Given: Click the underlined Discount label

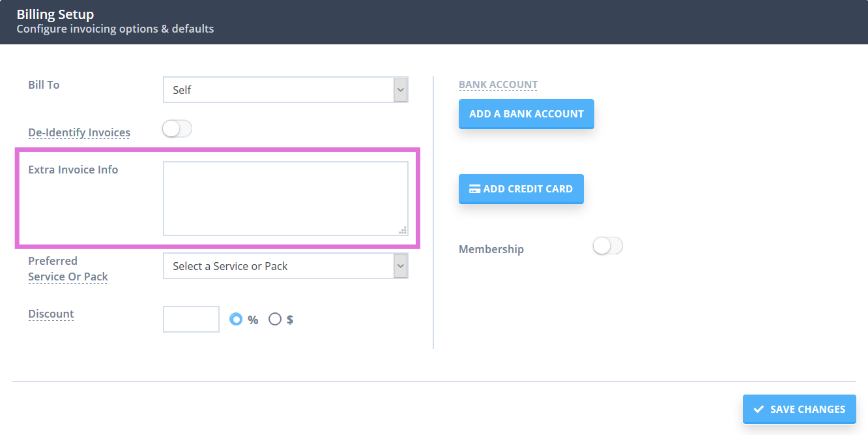Looking at the screenshot, I should (x=51, y=314).
